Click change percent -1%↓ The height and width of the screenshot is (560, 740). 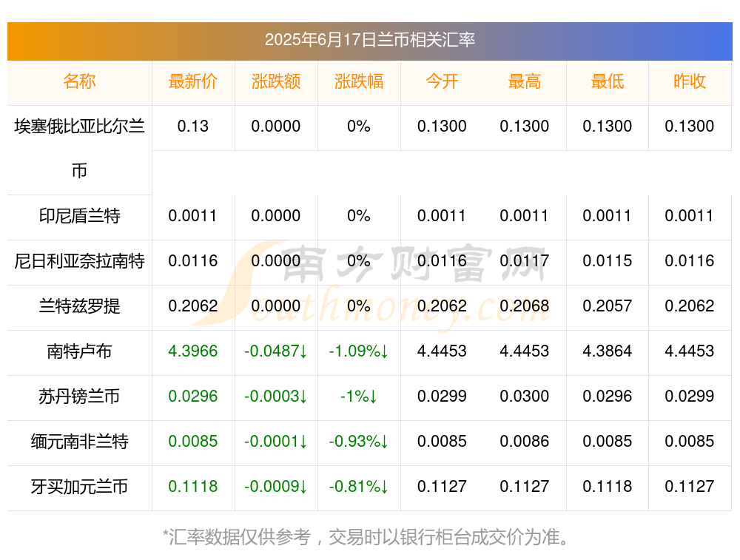click(359, 397)
